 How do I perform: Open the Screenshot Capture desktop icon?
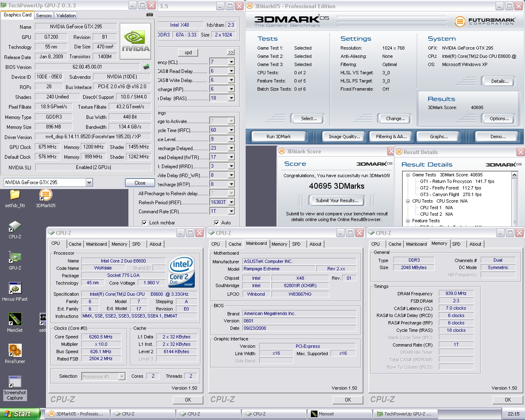tap(15, 382)
